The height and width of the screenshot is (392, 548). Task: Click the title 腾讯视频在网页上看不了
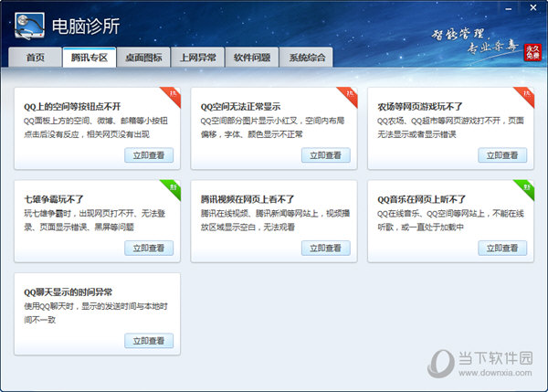248,199
